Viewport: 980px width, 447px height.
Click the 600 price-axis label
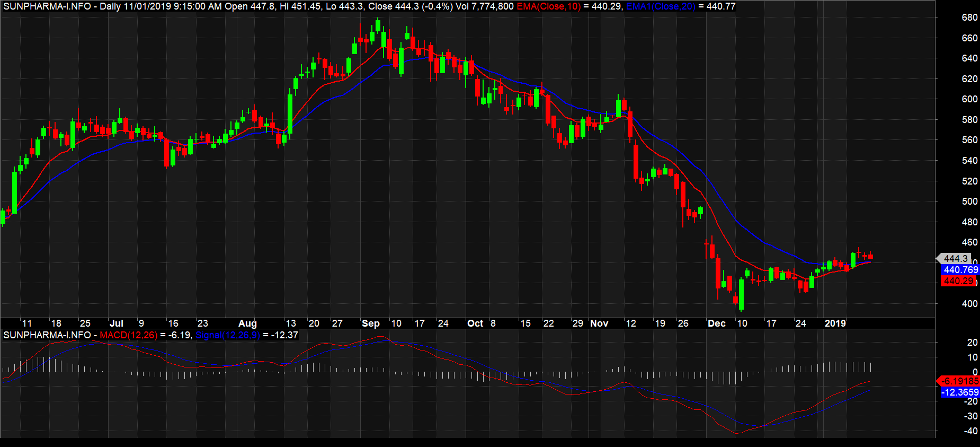tap(969, 99)
